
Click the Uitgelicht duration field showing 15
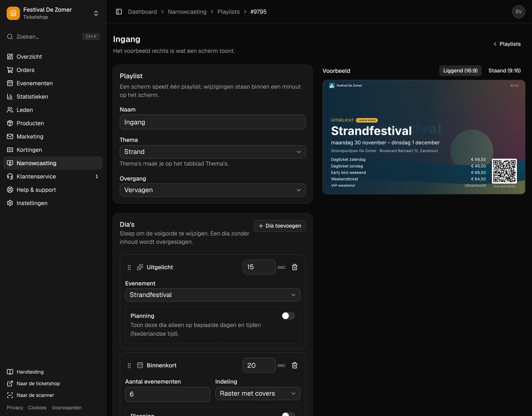[x=259, y=267]
